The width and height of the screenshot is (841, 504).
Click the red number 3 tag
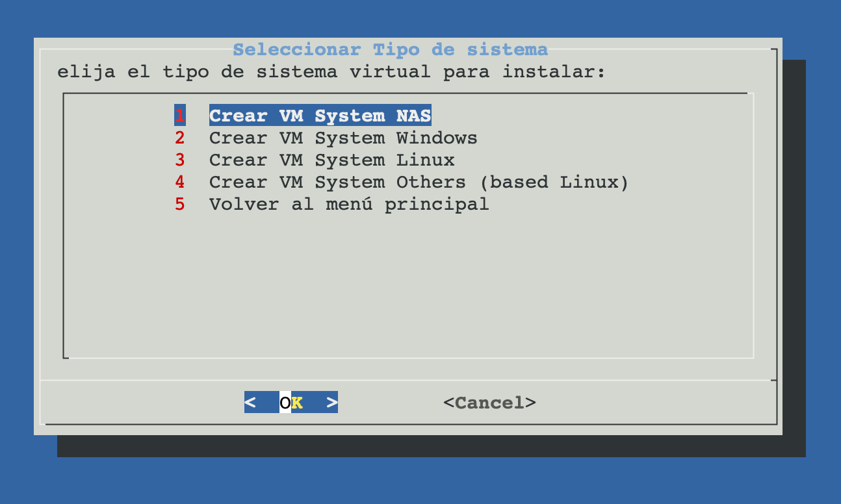180,160
